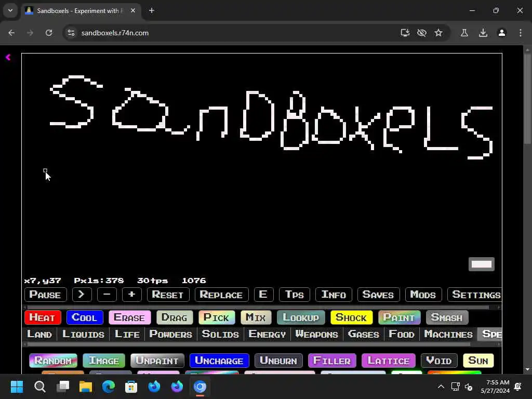The width and height of the screenshot is (532, 399).
Task: Select the Paint tool
Action: pyautogui.click(x=400, y=317)
